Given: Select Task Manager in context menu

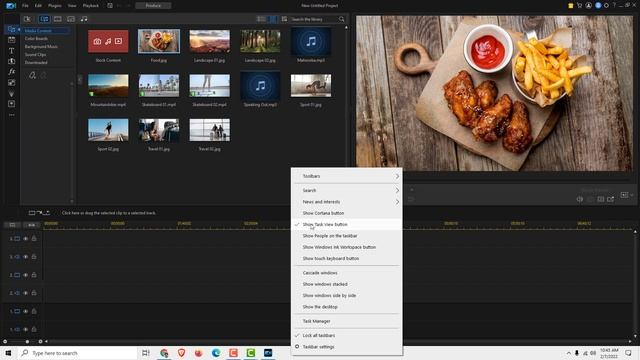Looking at the screenshot, I should (347, 321).
